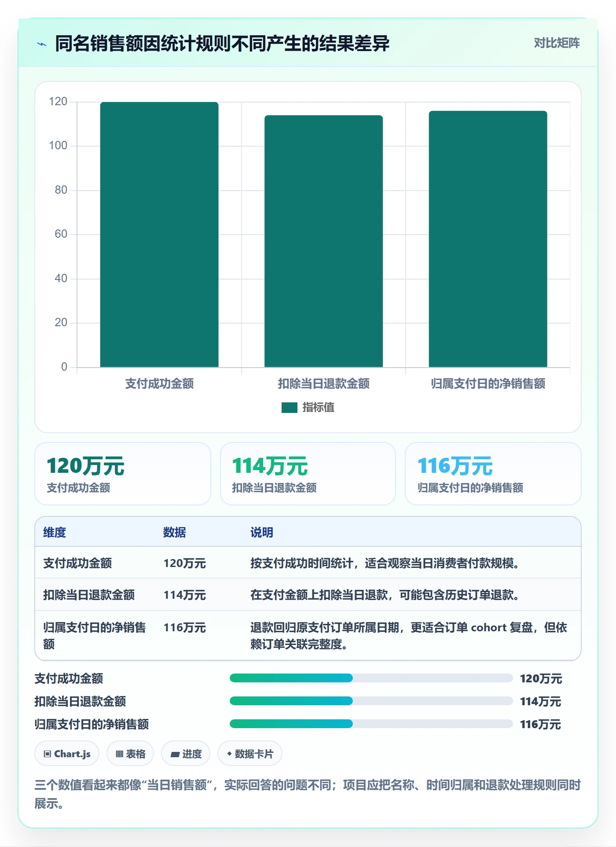Click x-axis label 扣除当日退款金额

323,383
